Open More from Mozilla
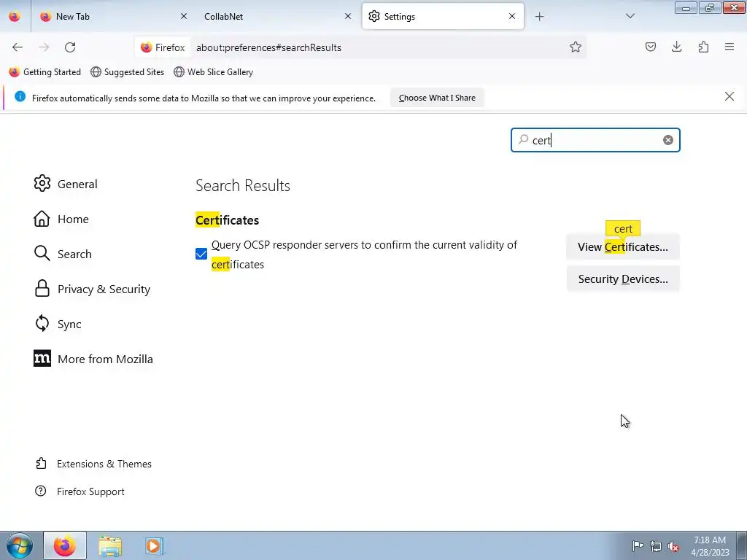747x560 pixels. pyautogui.click(x=94, y=359)
